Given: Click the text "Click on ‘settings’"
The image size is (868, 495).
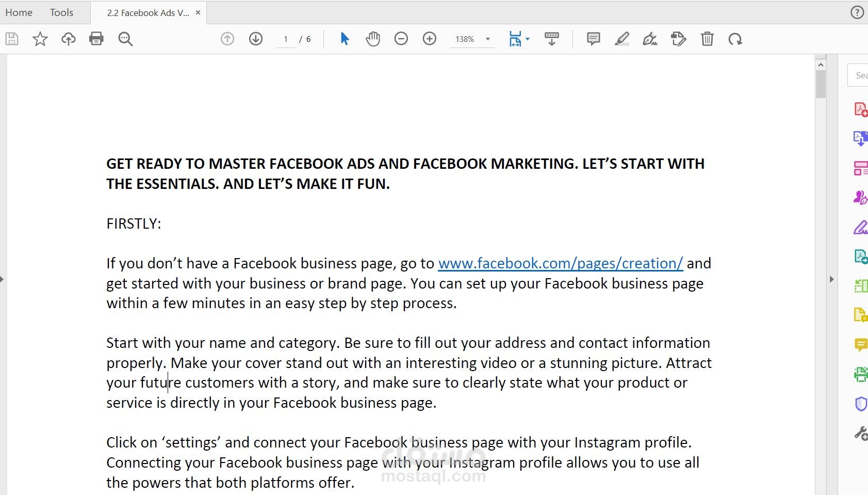Looking at the screenshot, I should coord(163,442).
